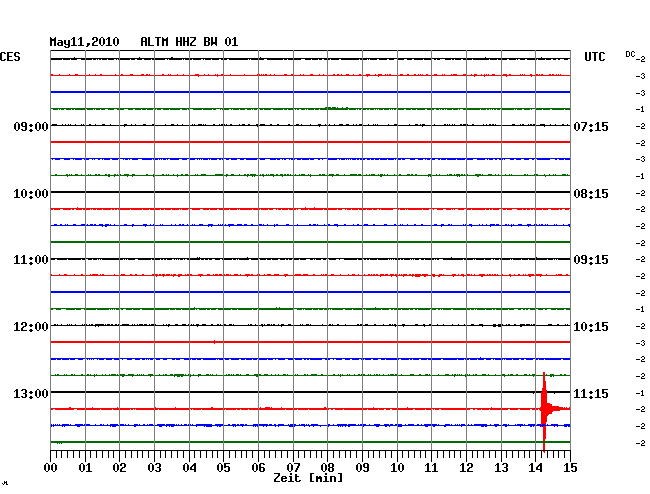Click the 09:15 UTC time label
650x494 pixels.
591,260
